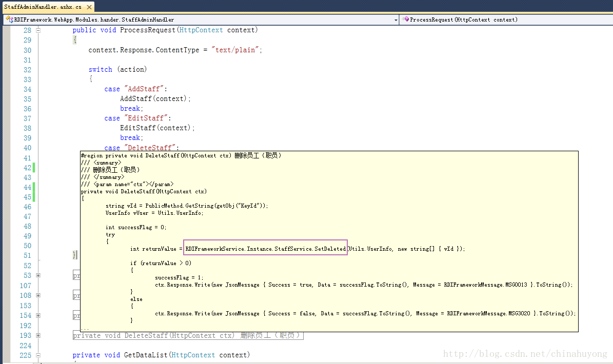The height and width of the screenshot is (364, 613).
Task: Click the collapsed DeleteStaff(HttpContext ctx) region box
Action: coord(188,335)
